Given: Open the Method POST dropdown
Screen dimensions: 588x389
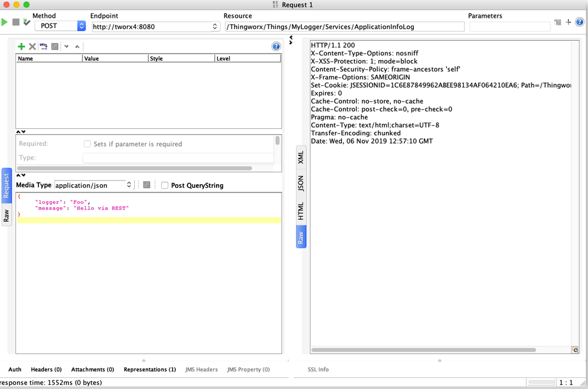Looking at the screenshot, I should coord(60,26).
